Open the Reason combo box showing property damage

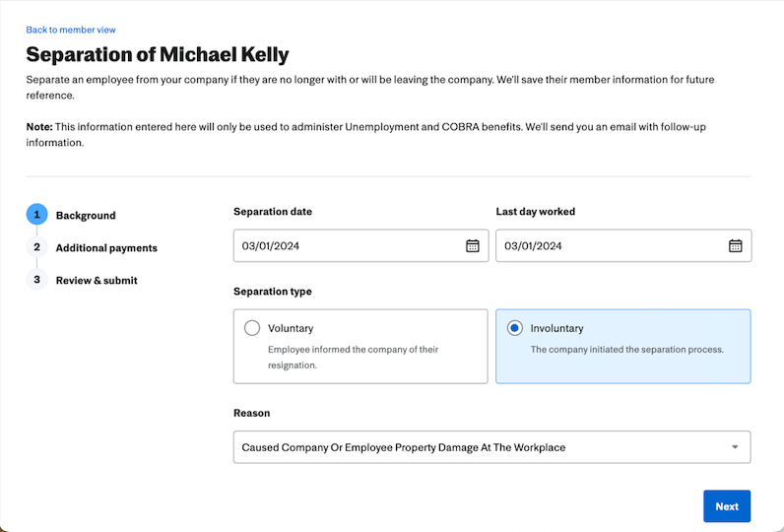pos(492,447)
